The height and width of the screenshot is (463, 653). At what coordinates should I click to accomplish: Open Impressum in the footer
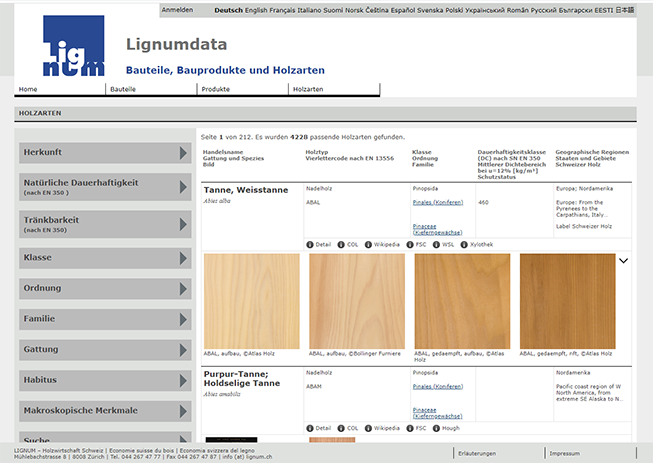tap(564, 453)
